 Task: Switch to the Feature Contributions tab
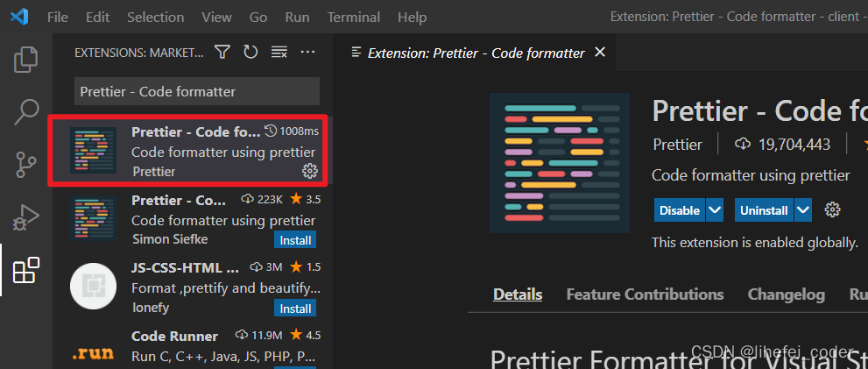pyautogui.click(x=645, y=294)
